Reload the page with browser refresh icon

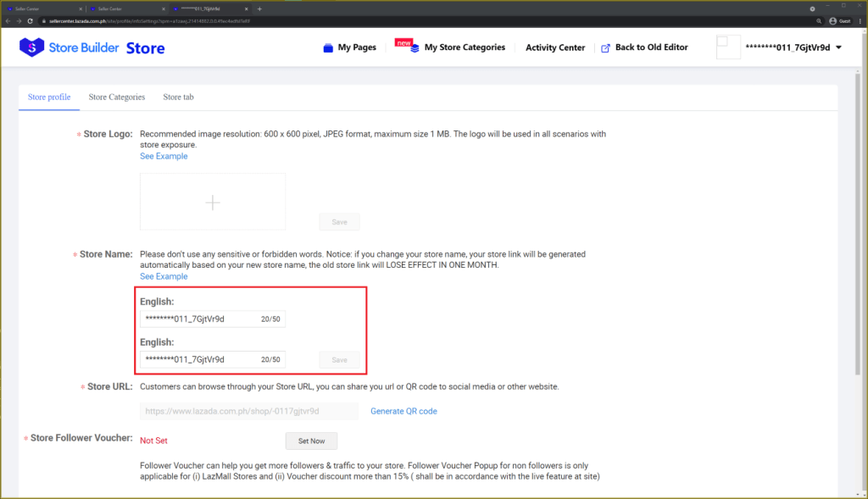(x=30, y=20)
